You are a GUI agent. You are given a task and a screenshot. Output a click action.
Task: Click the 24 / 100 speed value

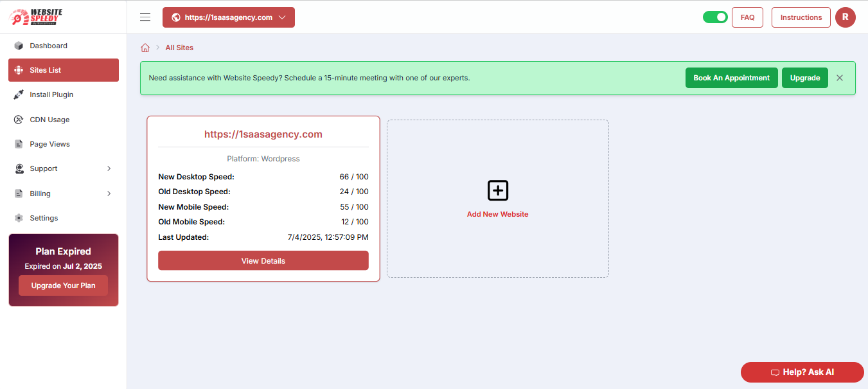tap(354, 192)
